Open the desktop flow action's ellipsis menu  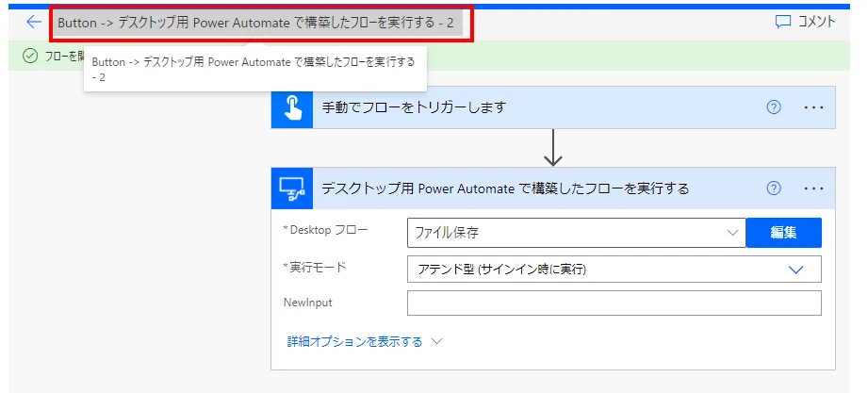813,188
